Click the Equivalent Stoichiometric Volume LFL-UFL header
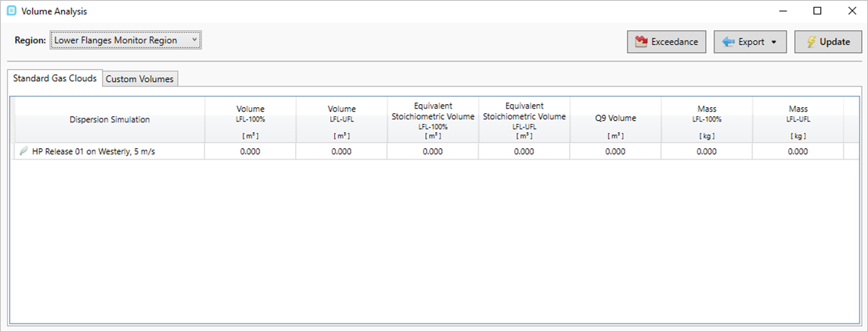The width and height of the screenshot is (868, 332). coord(523,120)
